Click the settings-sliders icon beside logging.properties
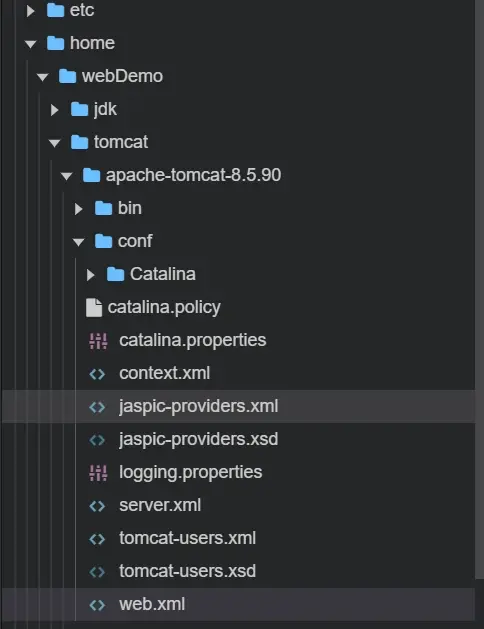The width and height of the screenshot is (484, 629). coord(98,473)
